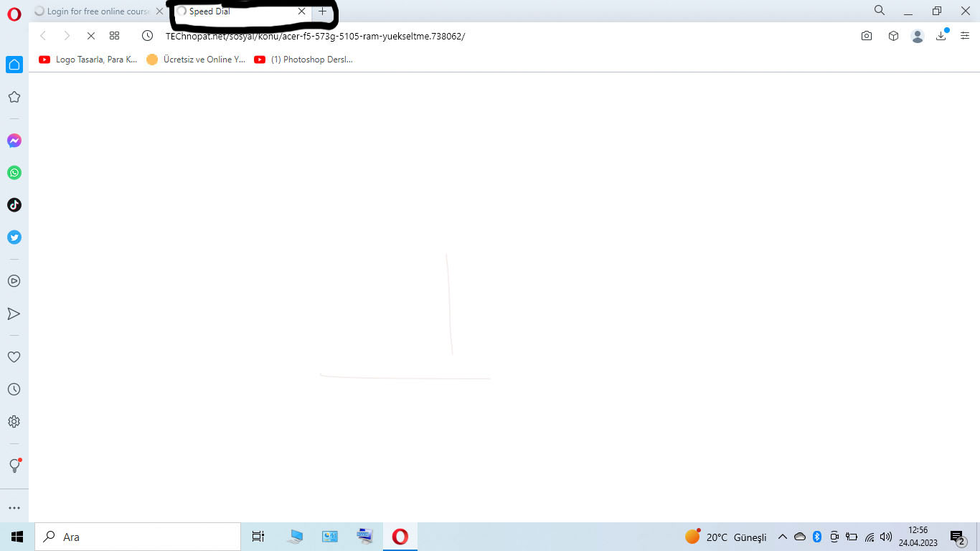This screenshot has height=551, width=980.
Task: Open the heart bookmarks panel
Action: (14, 357)
